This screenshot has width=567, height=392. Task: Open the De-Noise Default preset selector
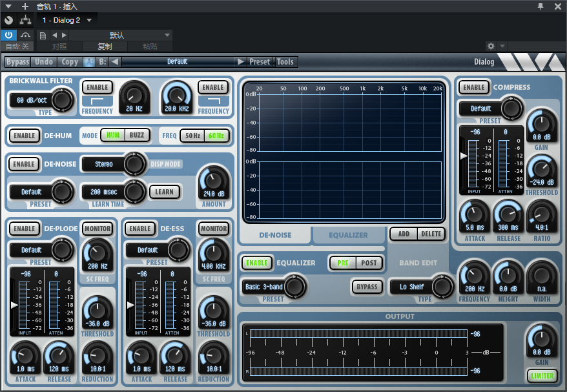(x=41, y=192)
